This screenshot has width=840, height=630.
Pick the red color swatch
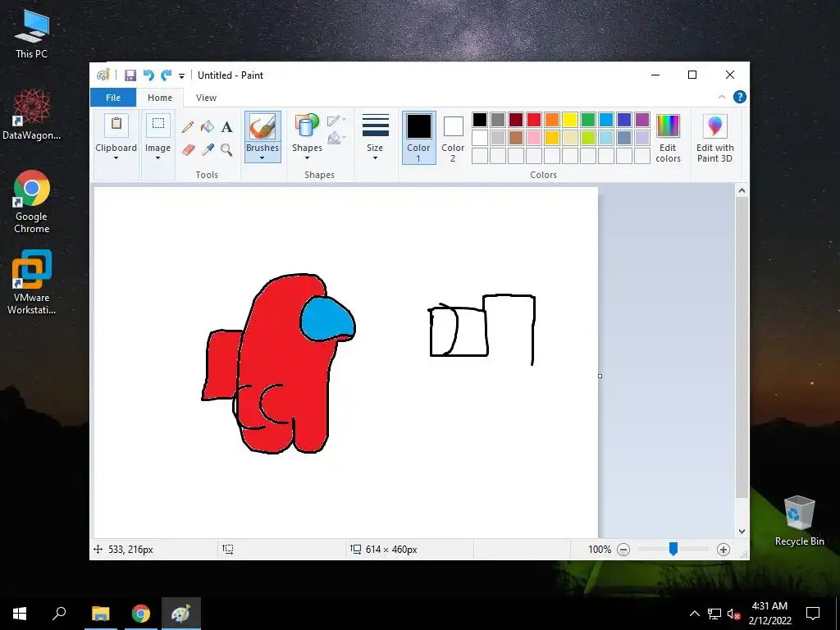click(534, 120)
